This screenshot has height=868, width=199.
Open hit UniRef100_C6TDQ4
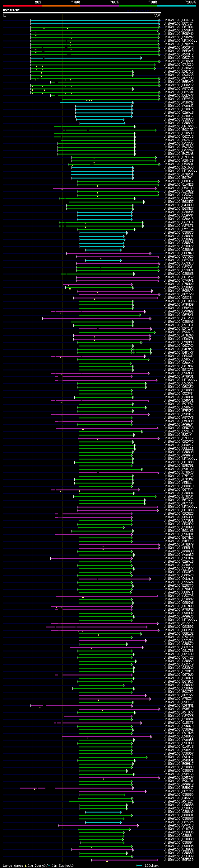(x=178, y=27)
